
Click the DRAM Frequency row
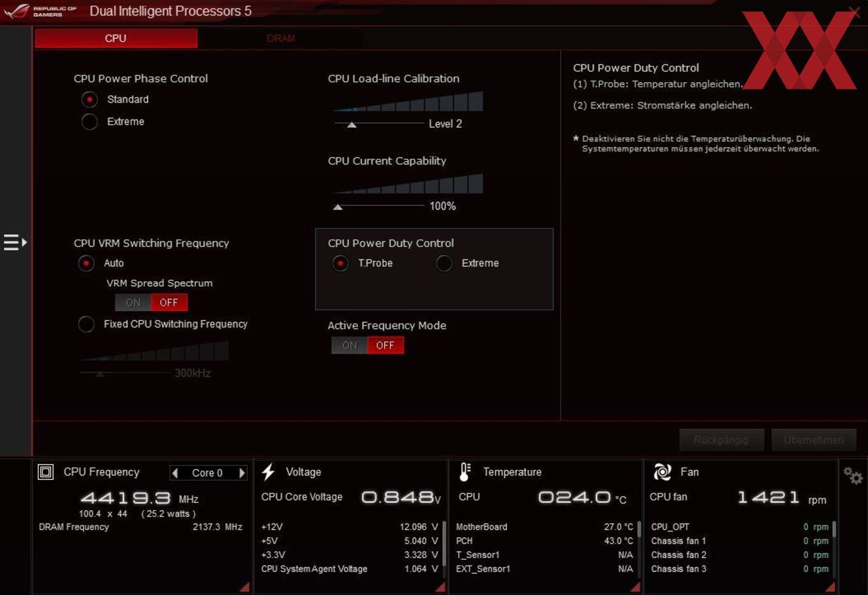pyautogui.click(x=140, y=527)
